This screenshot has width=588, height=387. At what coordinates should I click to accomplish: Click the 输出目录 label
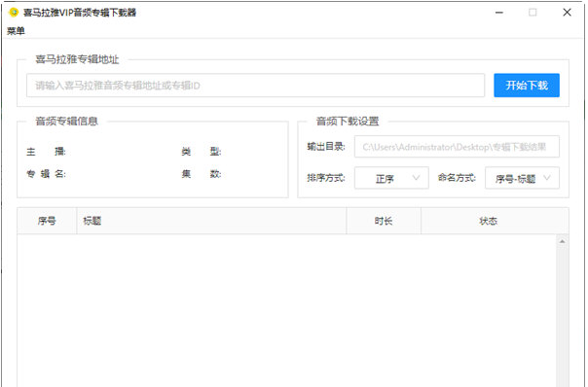point(326,147)
